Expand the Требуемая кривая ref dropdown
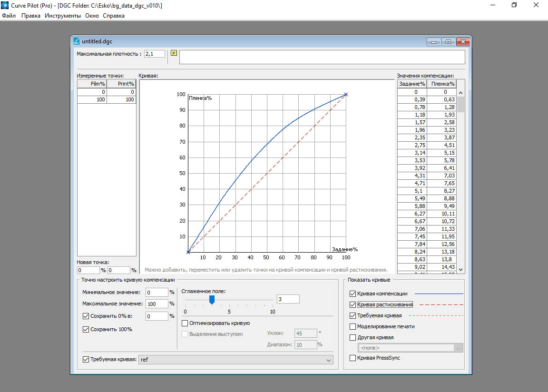The height and width of the screenshot is (392, 548). (328, 360)
